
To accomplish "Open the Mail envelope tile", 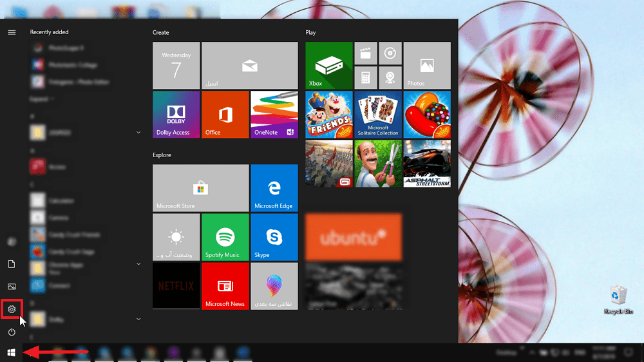I will point(250,65).
